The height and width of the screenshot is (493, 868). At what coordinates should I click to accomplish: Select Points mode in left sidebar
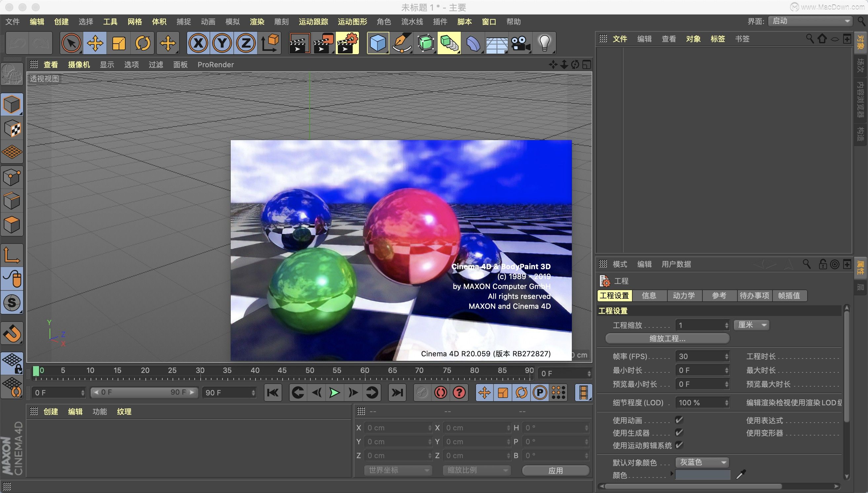click(12, 177)
